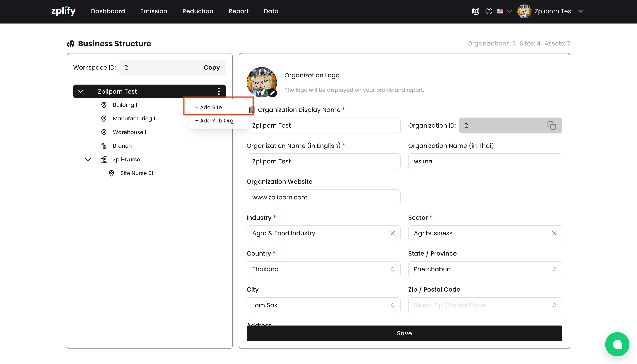Open the help question mark icon
This screenshot has width=637, height=364.
[x=489, y=11]
